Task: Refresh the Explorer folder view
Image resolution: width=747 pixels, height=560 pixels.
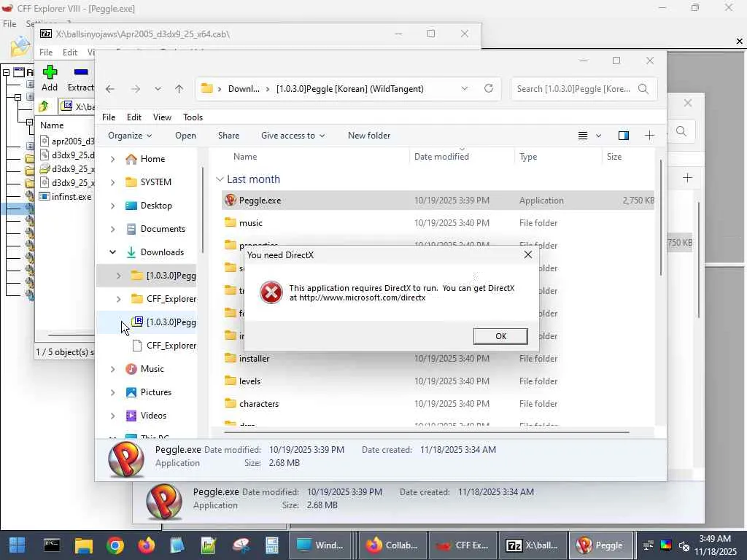Action: (488, 88)
